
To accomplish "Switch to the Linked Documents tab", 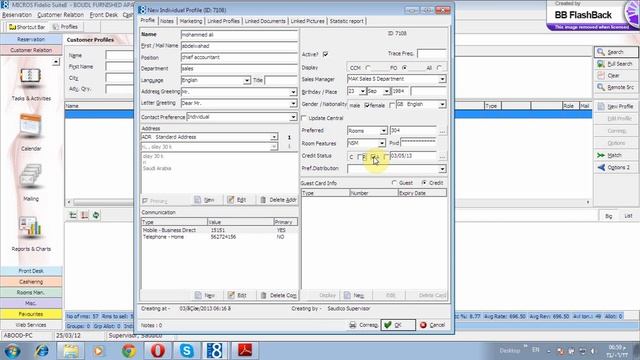I will click(x=265, y=21).
